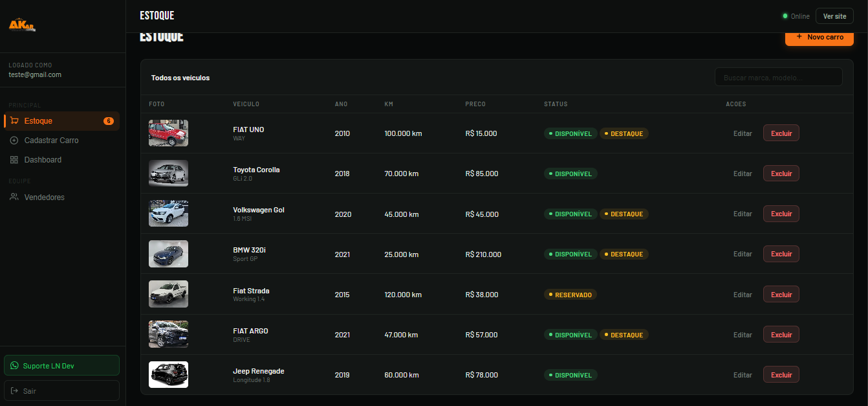Delete BMW 320i with Excluir
Viewport: 868px width, 406px height.
coord(781,254)
